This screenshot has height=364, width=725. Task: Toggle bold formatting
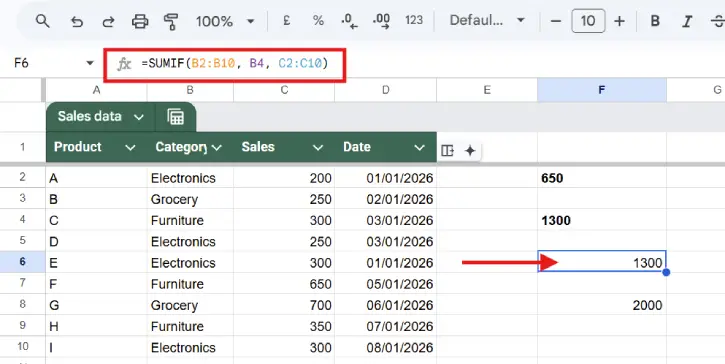pos(655,21)
